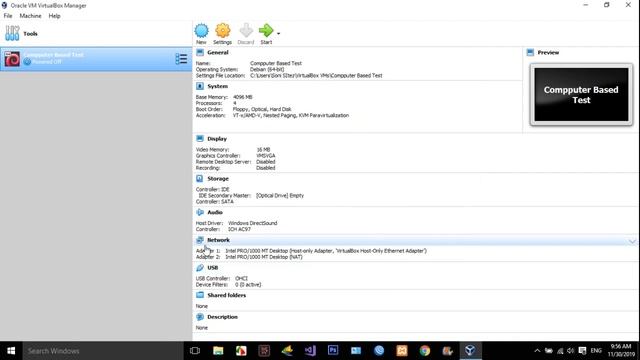This screenshot has height=360, width=640.
Task: Click the volume speaker tray icon
Action: click(x=571, y=351)
